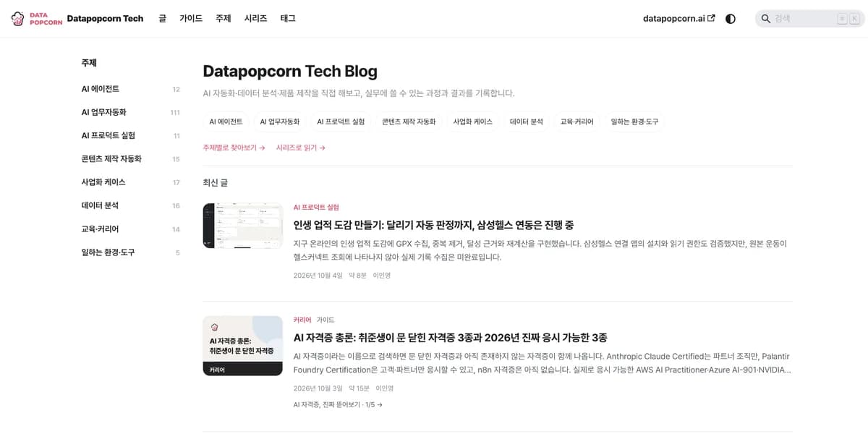Click AI 프로덕트 실험 tag above first post
Image resolution: width=868 pixels, height=434 pixels.
pyautogui.click(x=316, y=207)
